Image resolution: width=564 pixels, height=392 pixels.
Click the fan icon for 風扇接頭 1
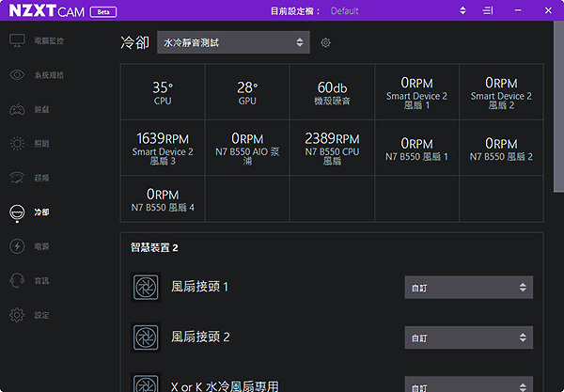click(x=146, y=287)
